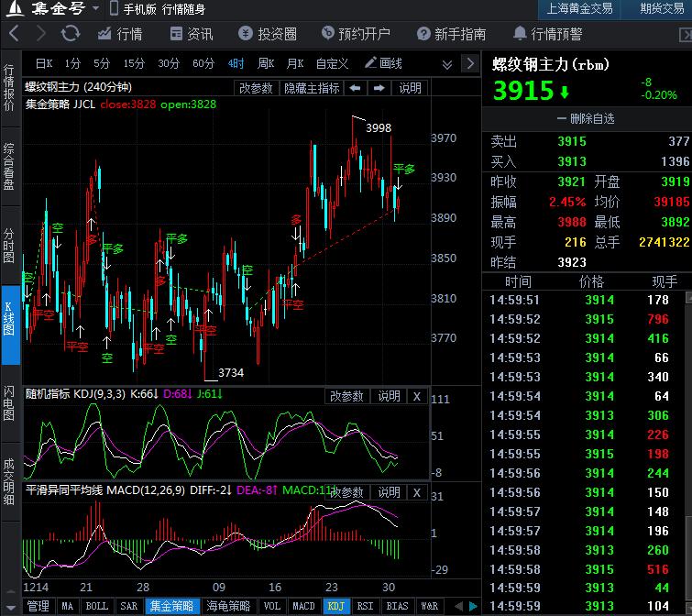Select the BOLL indicator tab
Screen dimensions: 692x616
96,606
